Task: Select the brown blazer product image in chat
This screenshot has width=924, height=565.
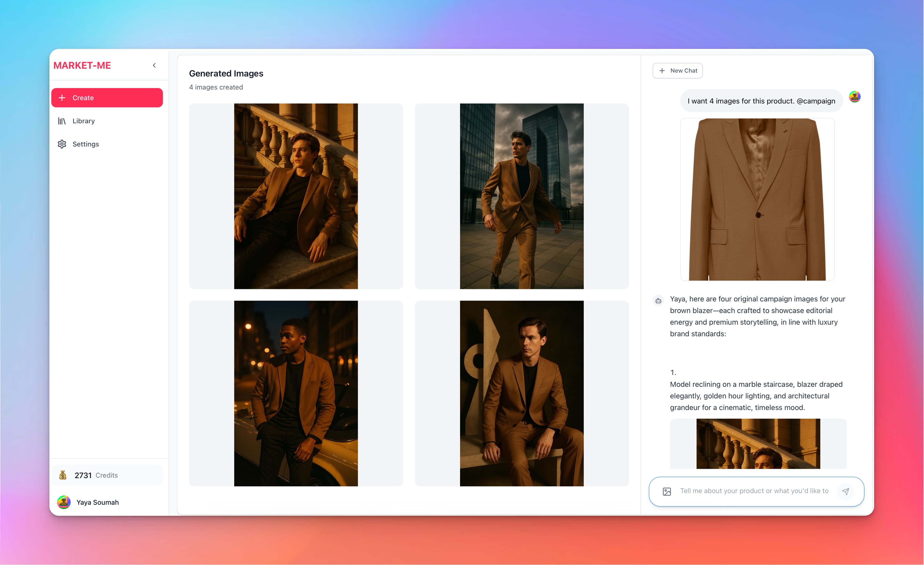Action: pyautogui.click(x=757, y=199)
